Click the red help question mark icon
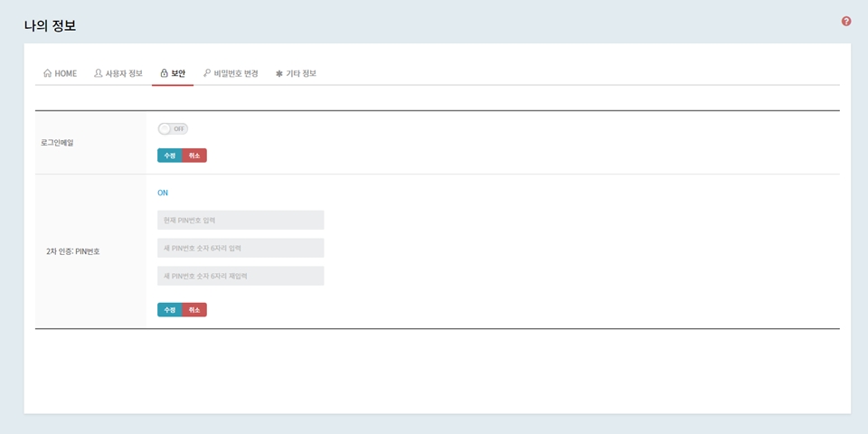Viewport: 868px width, 434px height. (x=846, y=22)
